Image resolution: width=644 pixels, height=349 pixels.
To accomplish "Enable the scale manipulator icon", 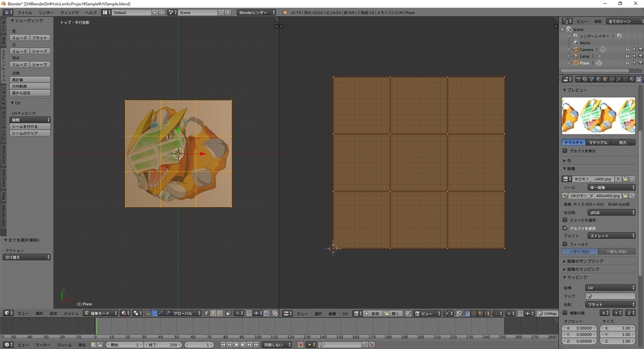I will tap(167, 313).
